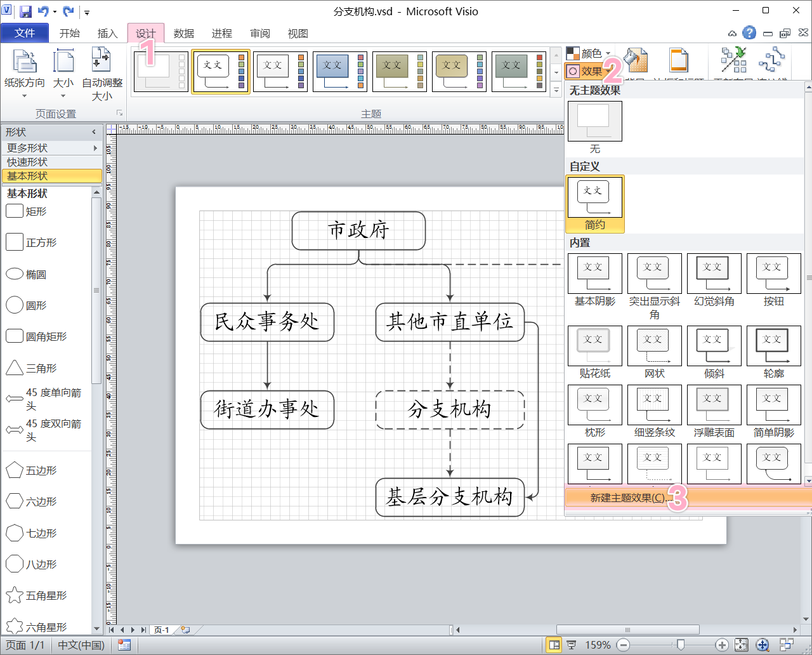Open the 页面设置 dialog launcher

click(119, 113)
